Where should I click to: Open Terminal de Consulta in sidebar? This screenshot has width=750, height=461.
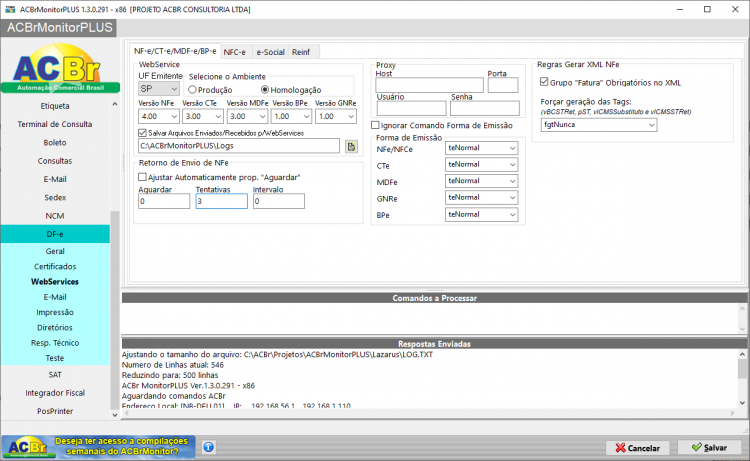click(55, 124)
